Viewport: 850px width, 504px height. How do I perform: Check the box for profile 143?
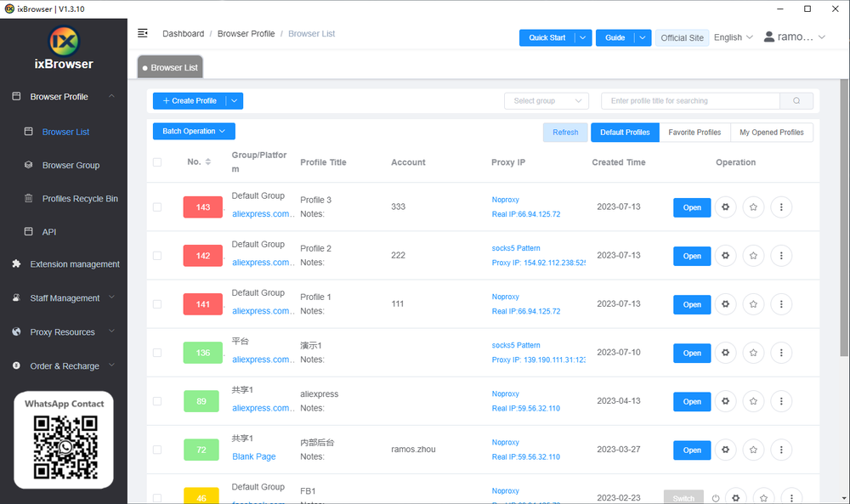tap(157, 207)
